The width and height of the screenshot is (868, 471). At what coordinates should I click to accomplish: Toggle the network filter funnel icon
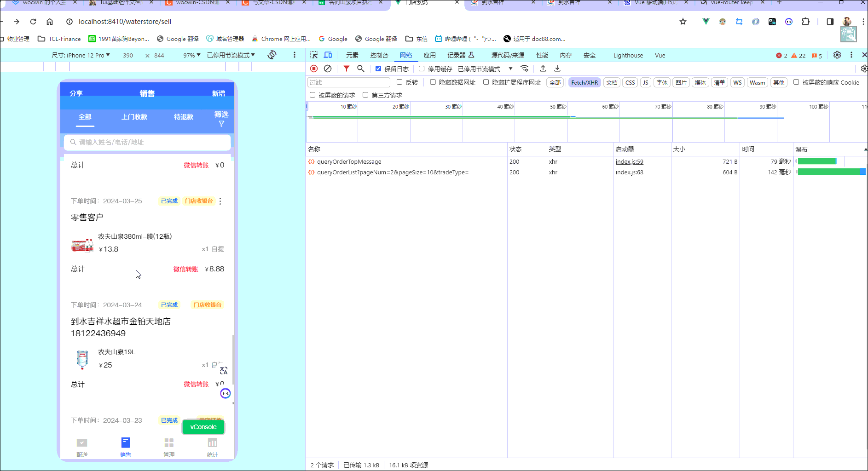pyautogui.click(x=347, y=69)
